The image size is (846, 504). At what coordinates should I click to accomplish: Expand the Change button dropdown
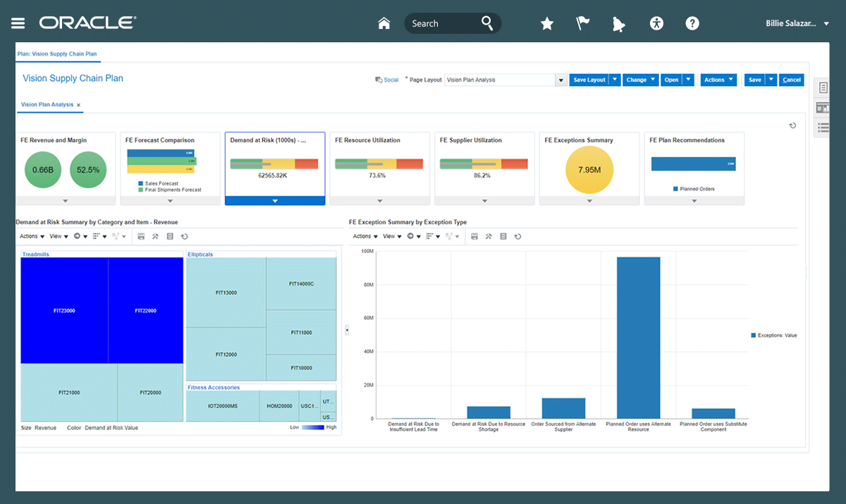tap(640, 80)
